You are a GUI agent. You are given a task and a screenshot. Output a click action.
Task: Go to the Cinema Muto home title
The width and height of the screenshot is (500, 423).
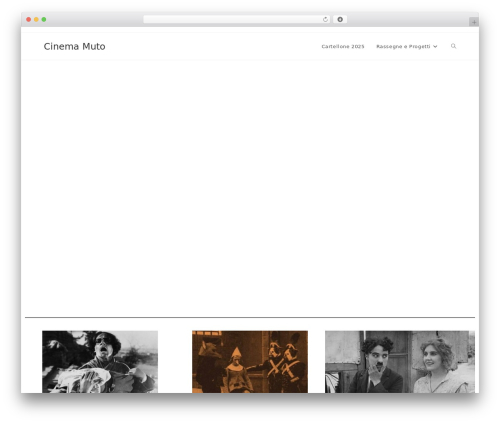(74, 46)
